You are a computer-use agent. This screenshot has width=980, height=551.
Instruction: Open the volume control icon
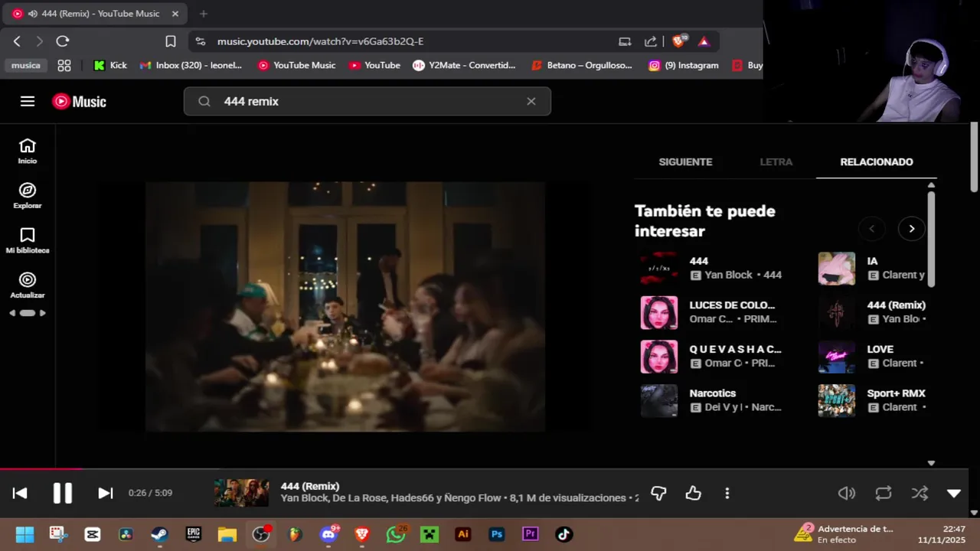[847, 494]
